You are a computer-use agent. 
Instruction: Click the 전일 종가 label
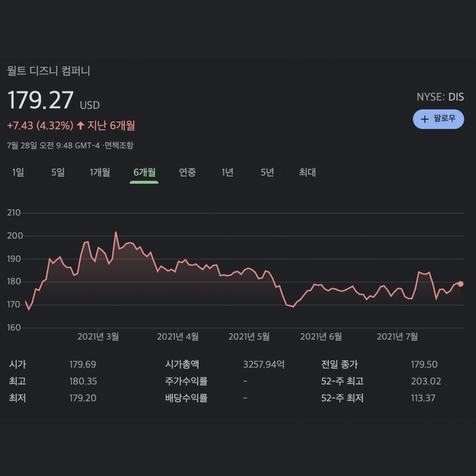click(339, 364)
